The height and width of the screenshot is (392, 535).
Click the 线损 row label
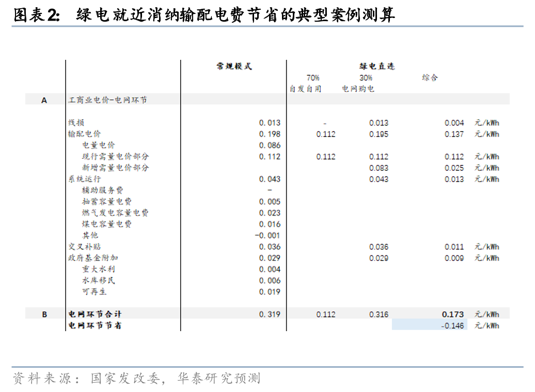tap(76, 123)
